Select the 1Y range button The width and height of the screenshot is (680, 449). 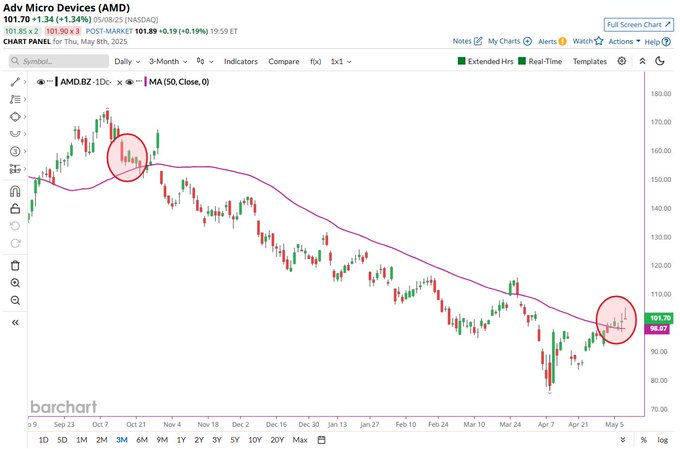(x=181, y=440)
